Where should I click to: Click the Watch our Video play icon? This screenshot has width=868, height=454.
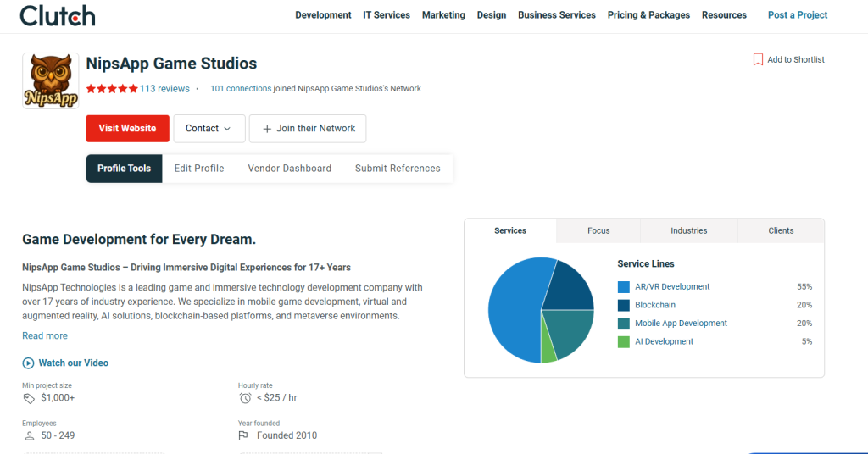pyautogui.click(x=28, y=363)
